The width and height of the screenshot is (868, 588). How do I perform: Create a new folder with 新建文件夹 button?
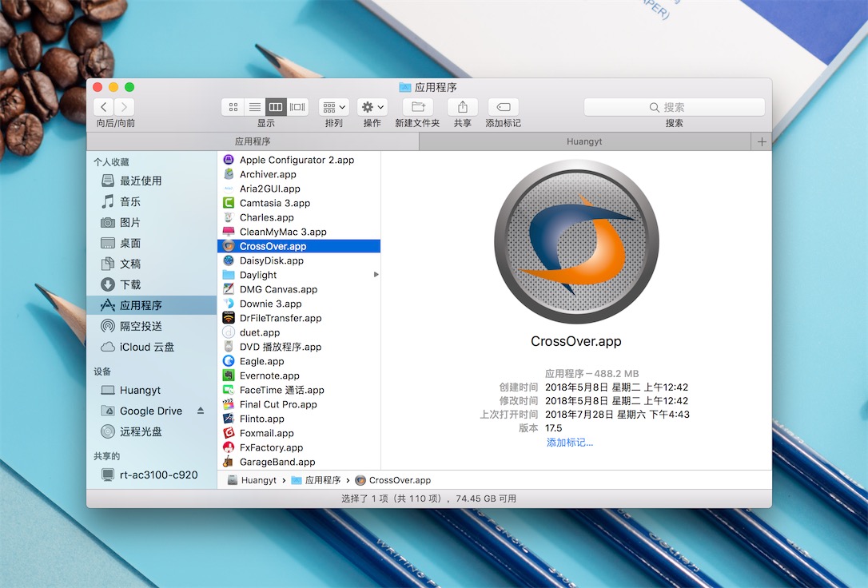coord(418,107)
